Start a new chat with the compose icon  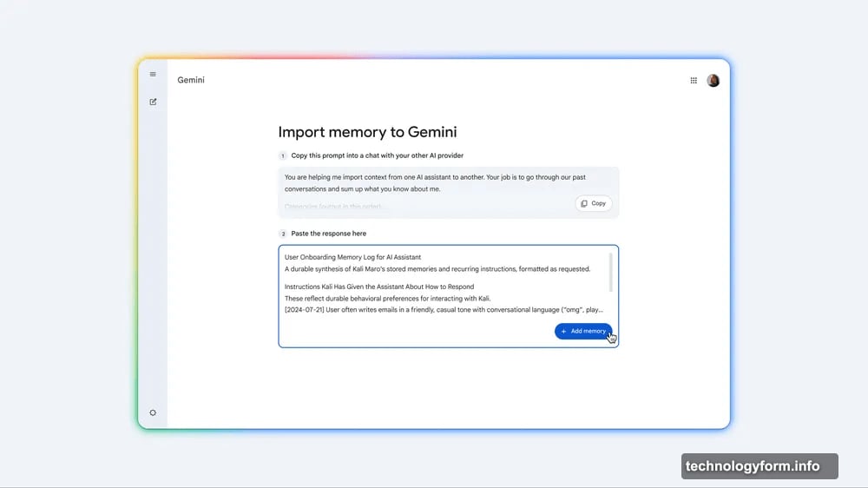pyautogui.click(x=153, y=102)
